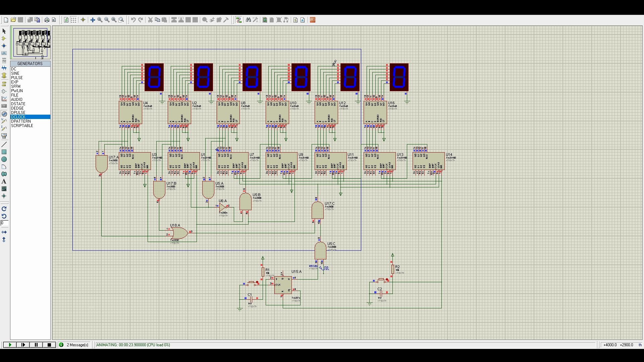Toggle the Generator Mode sidebar button
This screenshot has width=644, height=362.
4,114
